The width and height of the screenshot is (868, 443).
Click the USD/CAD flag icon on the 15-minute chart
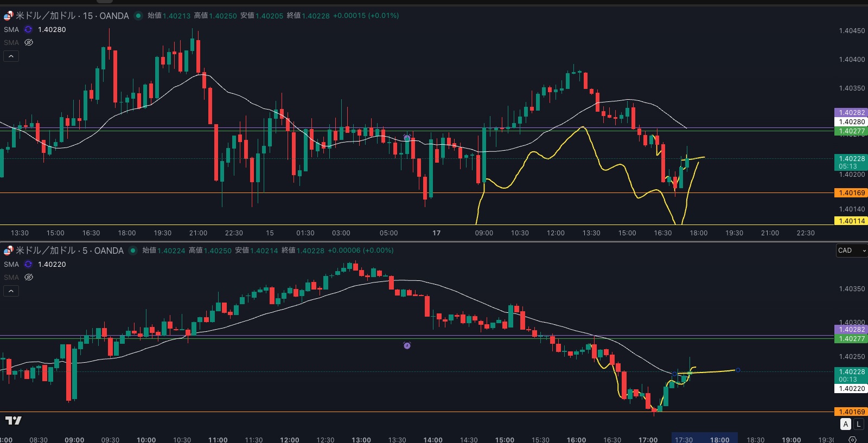tap(8, 16)
